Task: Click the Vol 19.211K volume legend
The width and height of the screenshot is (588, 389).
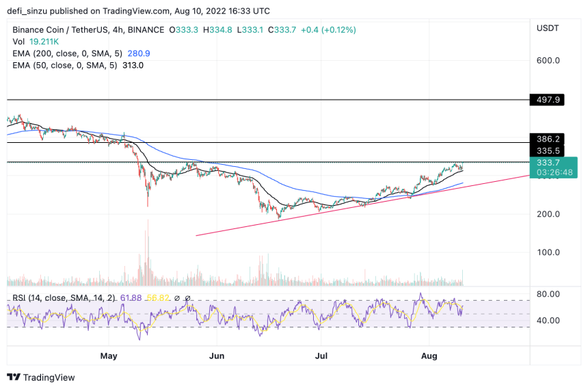Action: [36, 42]
